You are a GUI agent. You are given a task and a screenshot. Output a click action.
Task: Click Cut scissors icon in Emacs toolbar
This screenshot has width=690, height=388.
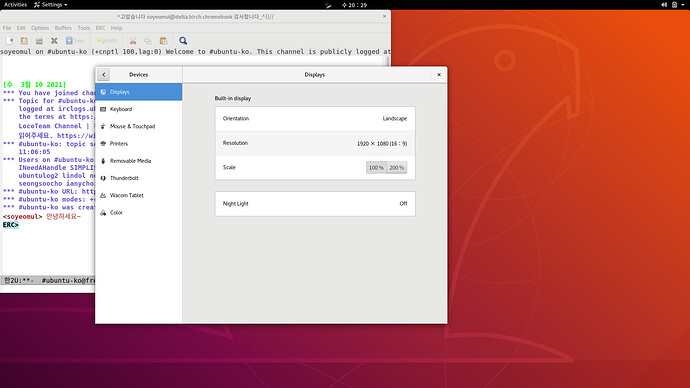coord(133,40)
